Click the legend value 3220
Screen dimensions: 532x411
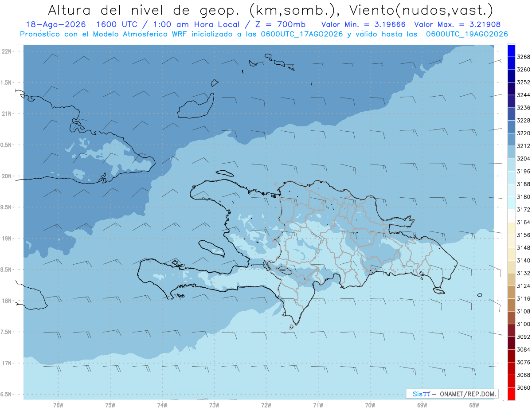pos(524,133)
